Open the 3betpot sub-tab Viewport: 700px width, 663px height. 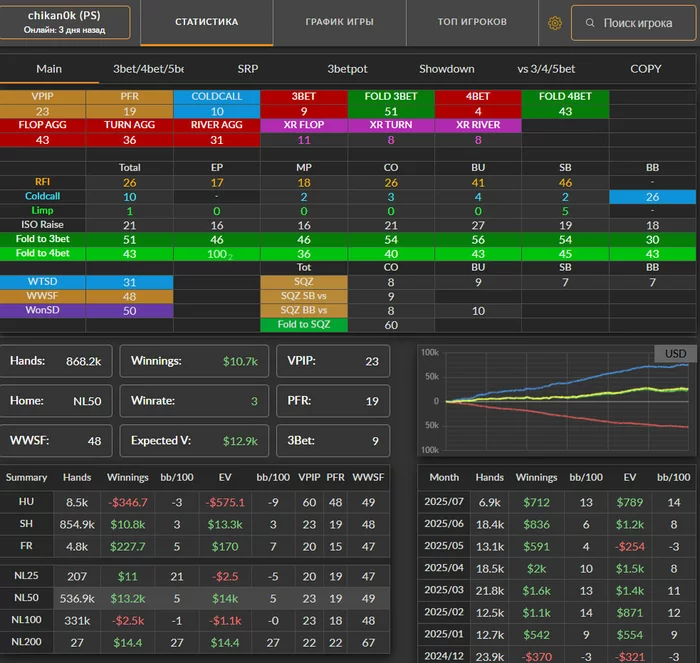point(347,69)
